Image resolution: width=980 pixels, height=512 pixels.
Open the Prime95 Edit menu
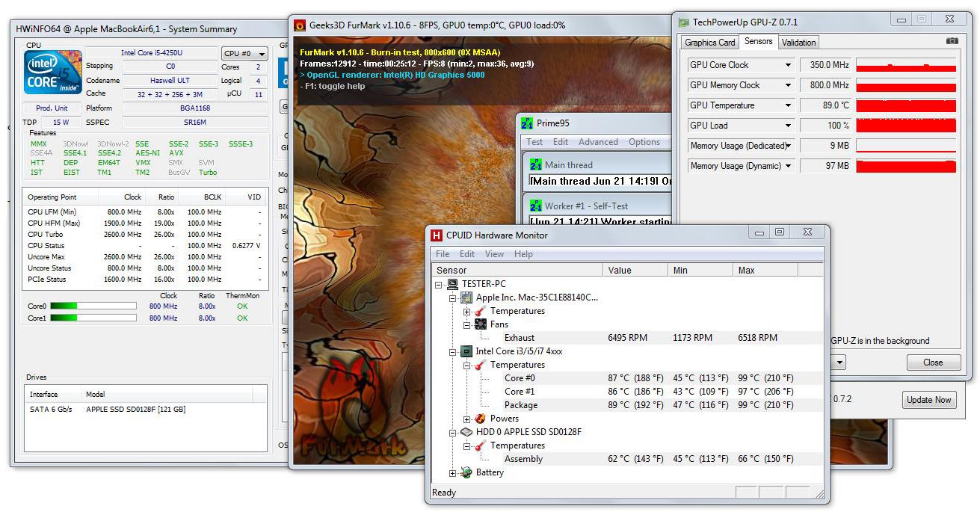point(561,142)
